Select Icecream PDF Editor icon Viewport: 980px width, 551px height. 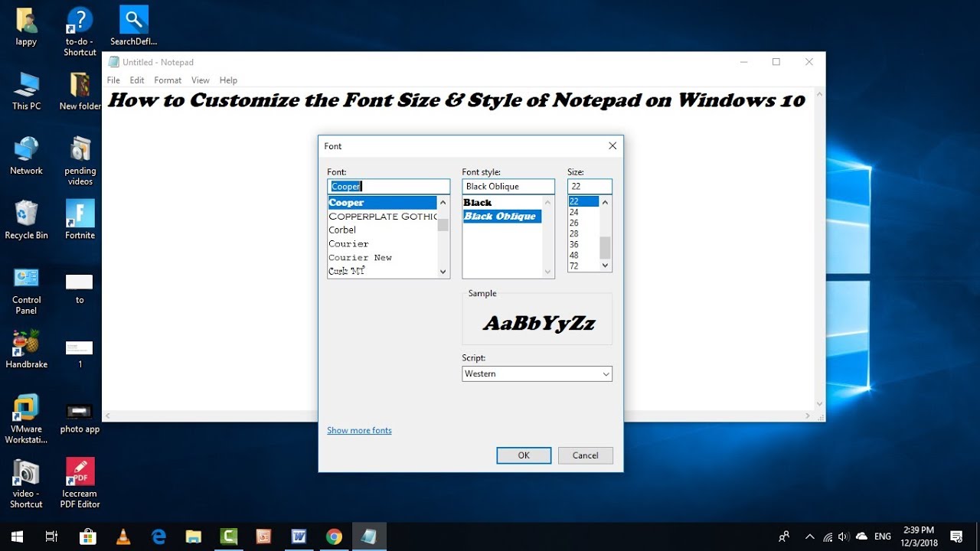tap(80, 484)
